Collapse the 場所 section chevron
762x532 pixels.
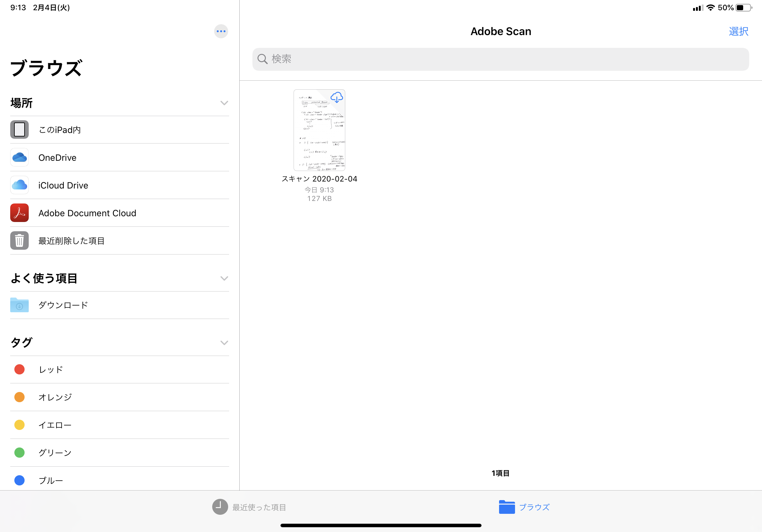pyautogui.click(x=224, y=103)
